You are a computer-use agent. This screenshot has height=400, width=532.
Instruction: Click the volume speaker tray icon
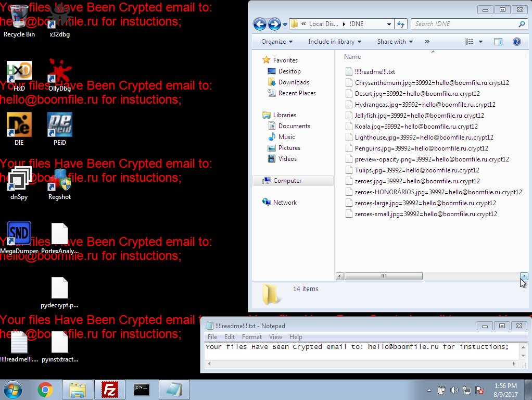(x=454, y=391)
